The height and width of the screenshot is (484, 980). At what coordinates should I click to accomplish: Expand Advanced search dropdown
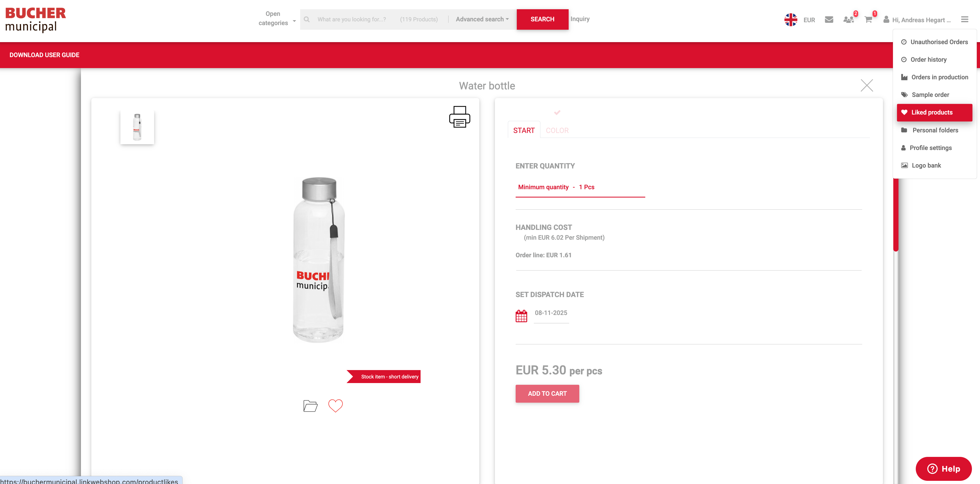click(x=482, y=19)
